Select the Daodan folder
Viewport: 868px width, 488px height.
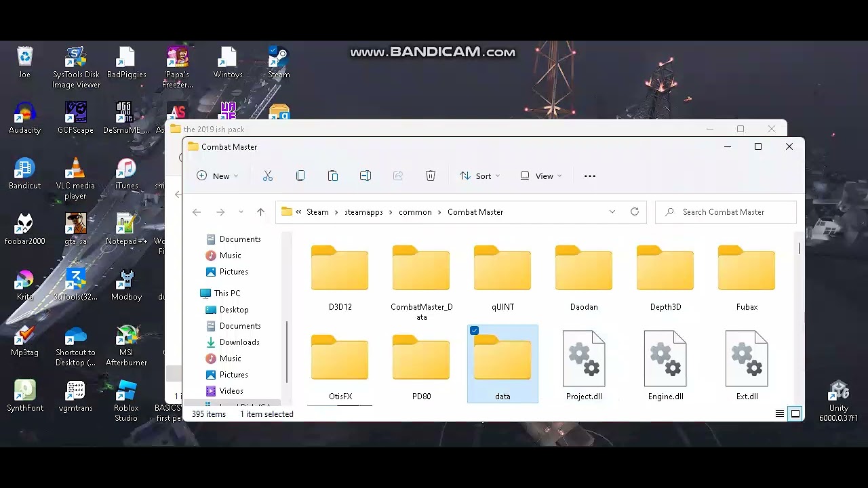[x=584, y=278]
